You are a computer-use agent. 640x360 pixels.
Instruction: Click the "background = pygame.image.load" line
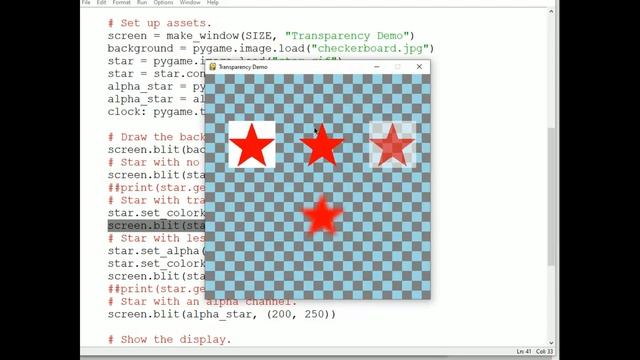(271, 49)
